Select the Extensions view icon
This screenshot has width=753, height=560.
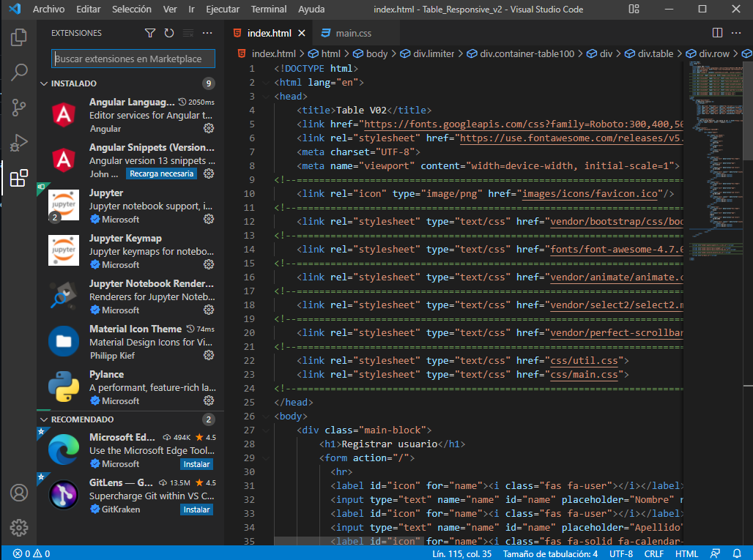click(19, 178)
